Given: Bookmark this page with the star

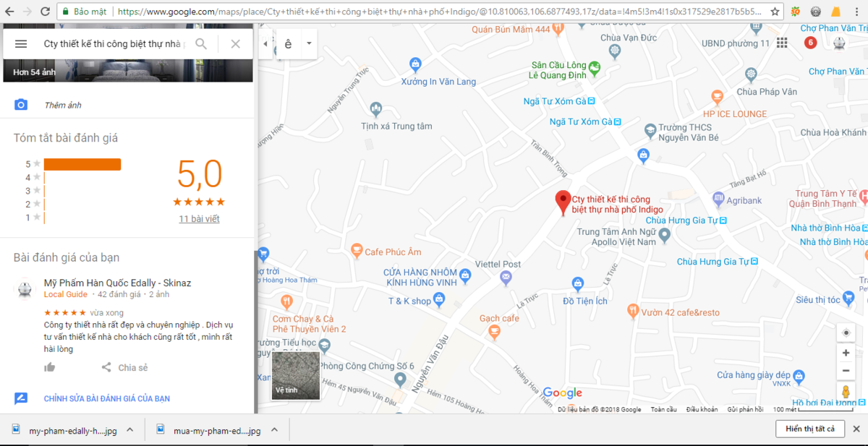Looking at the screenshot, I should coord(775,12).
